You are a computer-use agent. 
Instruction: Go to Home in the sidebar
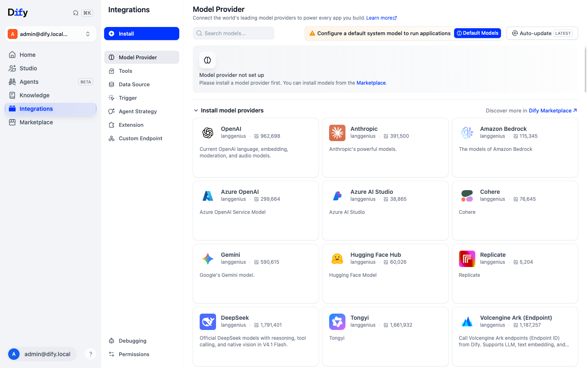51,55
